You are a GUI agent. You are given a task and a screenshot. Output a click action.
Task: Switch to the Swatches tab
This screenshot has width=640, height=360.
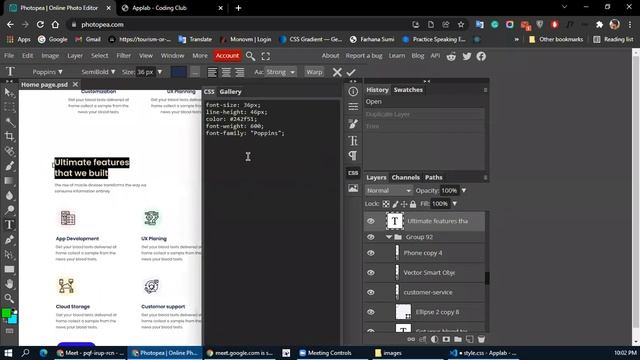point(408,90)
